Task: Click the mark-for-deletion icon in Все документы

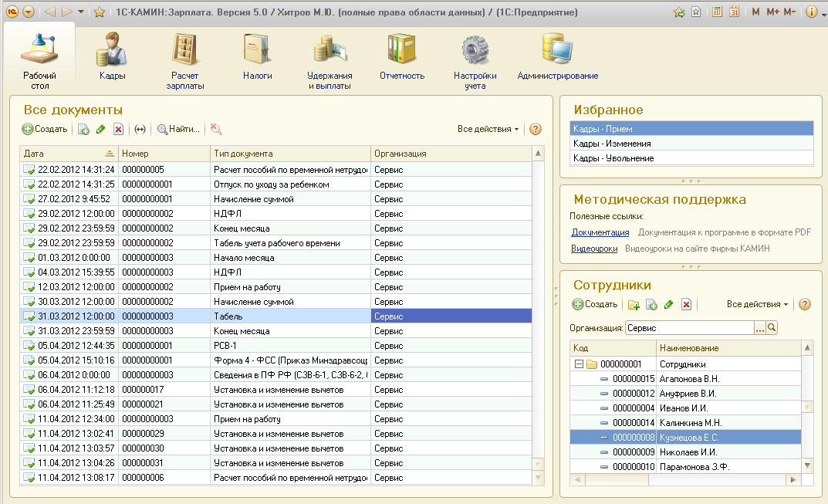Action: tap(118, 130)
